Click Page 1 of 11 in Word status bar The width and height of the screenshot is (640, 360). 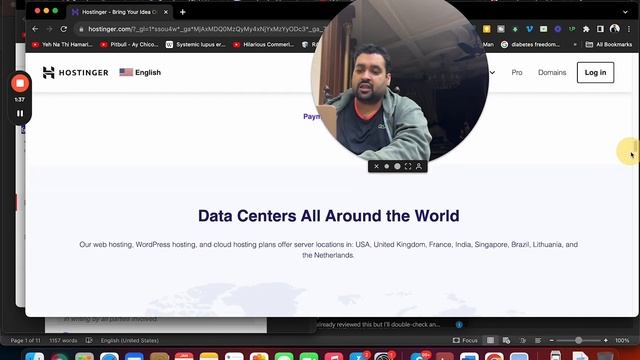[x=25, y=340]
